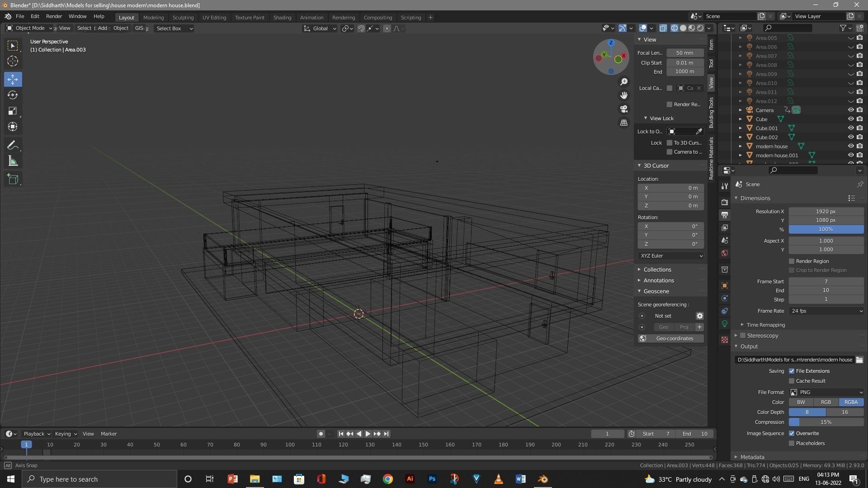Open Building Tools sidebar tab

(x=711, y=113)
